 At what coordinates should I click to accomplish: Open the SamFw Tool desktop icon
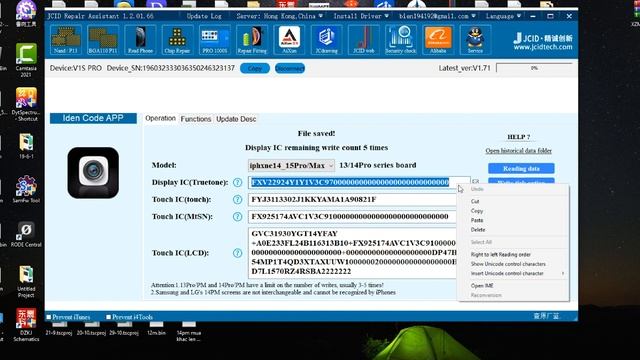[x=26, y=189]
